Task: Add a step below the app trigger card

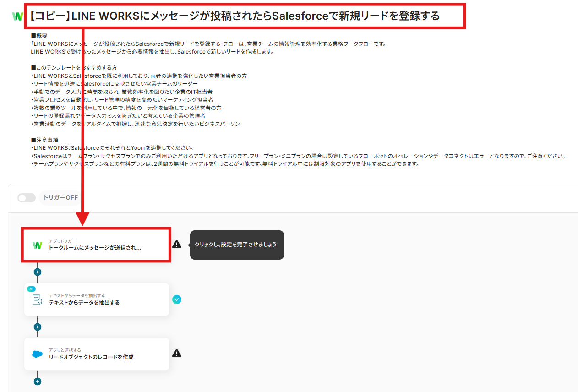Action: coord(38,272)
